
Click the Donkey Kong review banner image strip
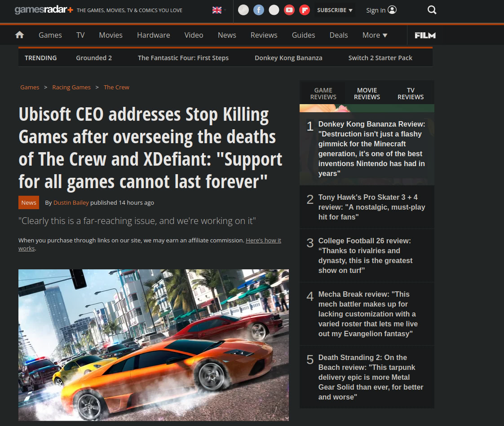coord(367,108)
